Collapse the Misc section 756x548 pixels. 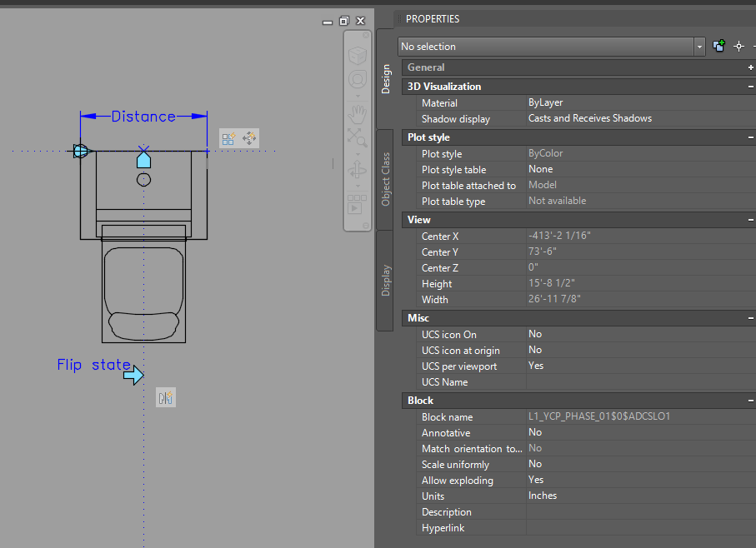coord(751,318)
